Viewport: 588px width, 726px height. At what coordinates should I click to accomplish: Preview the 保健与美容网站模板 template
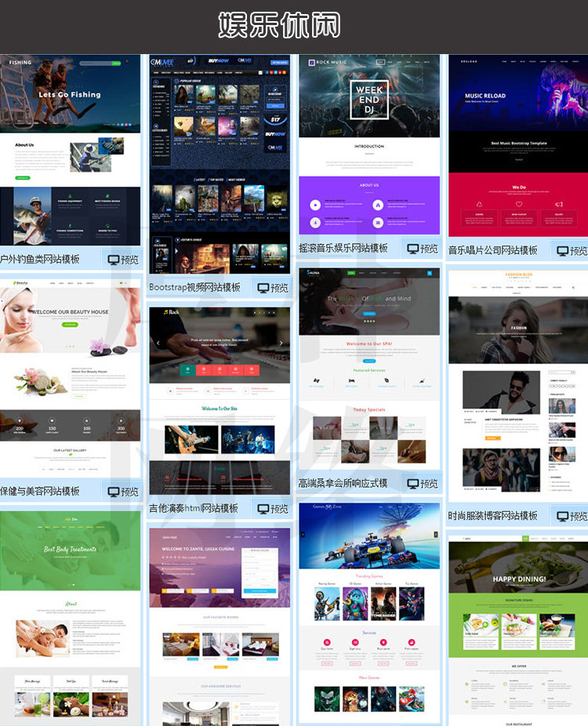(x=123, y=492)
